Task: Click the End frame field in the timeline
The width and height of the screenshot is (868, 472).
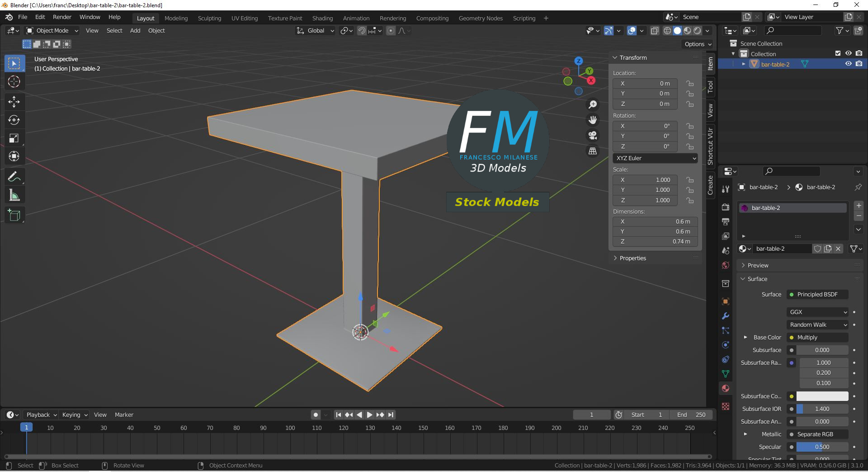Action: tap(691, 415)
